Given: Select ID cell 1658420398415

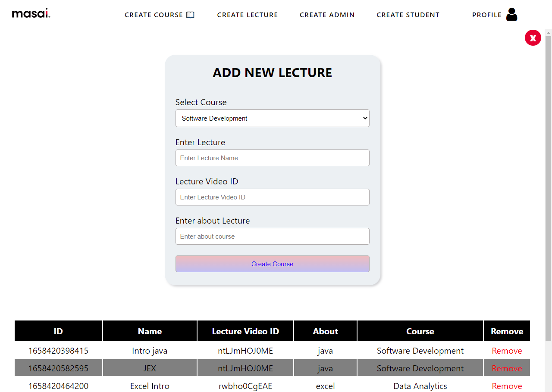Looking at the screenshot, I should pos(58,351).
